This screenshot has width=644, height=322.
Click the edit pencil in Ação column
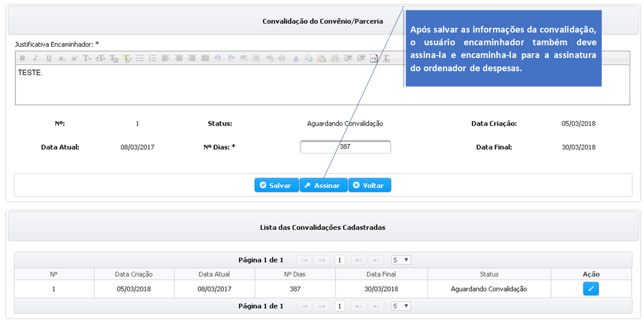click(x=591, y=289)
